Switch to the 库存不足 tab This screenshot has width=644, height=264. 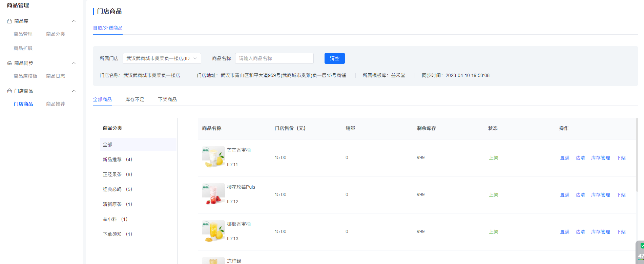[x=135, y=99]
